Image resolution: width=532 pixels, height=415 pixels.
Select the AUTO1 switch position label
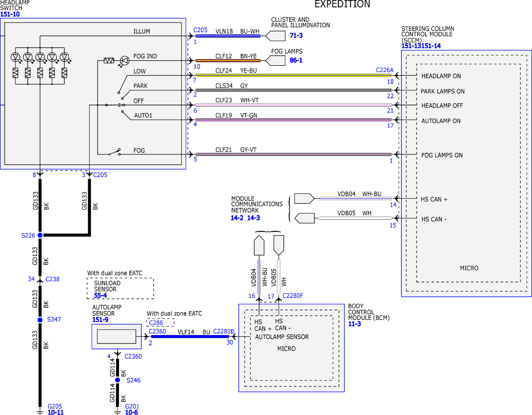(x=143, y=115)
